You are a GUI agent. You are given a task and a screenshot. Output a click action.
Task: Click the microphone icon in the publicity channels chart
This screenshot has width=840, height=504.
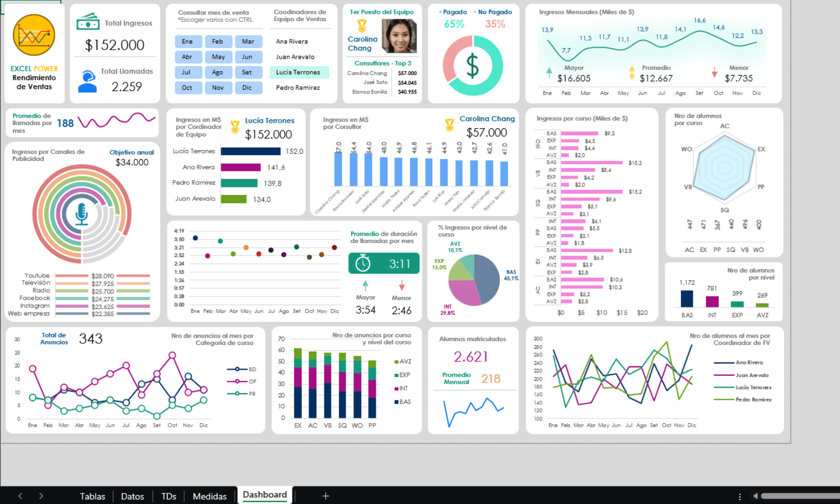coord(82,214)
